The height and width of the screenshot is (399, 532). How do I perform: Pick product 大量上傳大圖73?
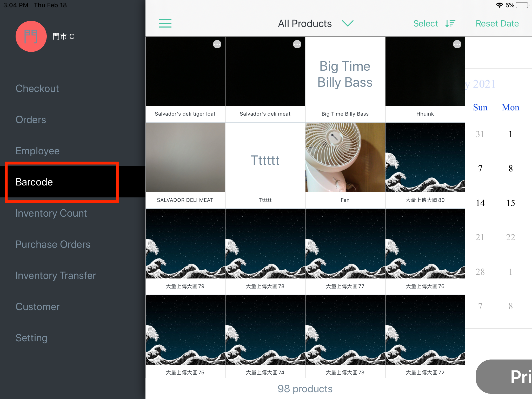345,336
